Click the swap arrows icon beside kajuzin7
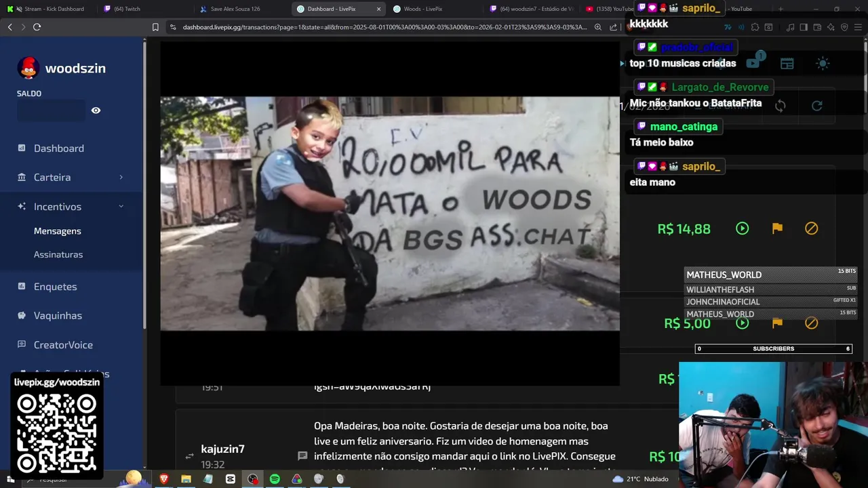Image resolution: width=868 pixels, height=488 pixels. click(x=189, y=456)
